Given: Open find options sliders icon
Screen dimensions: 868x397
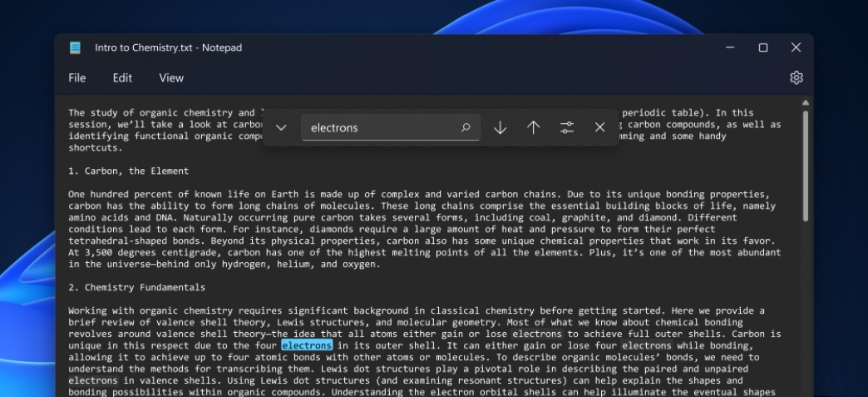Looking at the screenshot, I should click(x=567, y=127).
